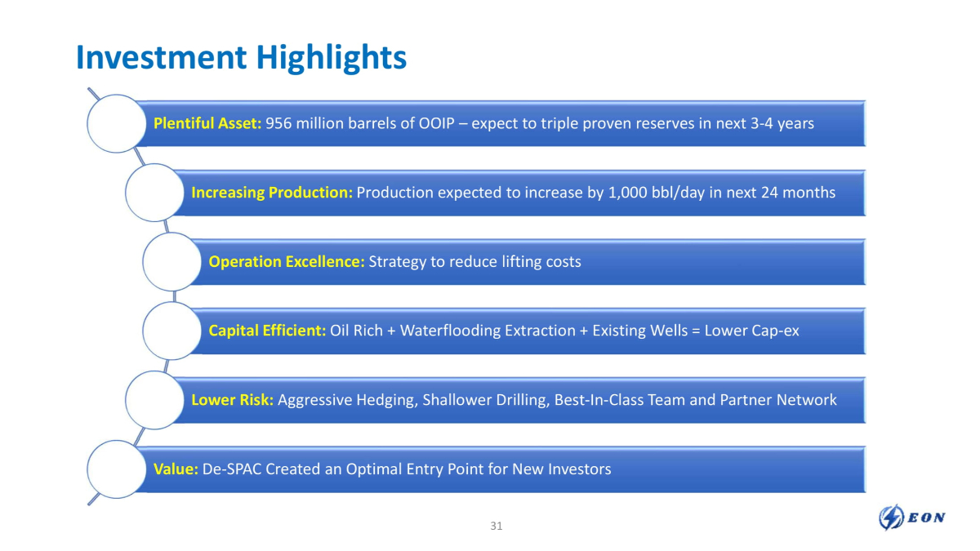The image size is (980, 551).
Task: Click the EON wordmark text in the logo
Action: (x=924, y=518)
